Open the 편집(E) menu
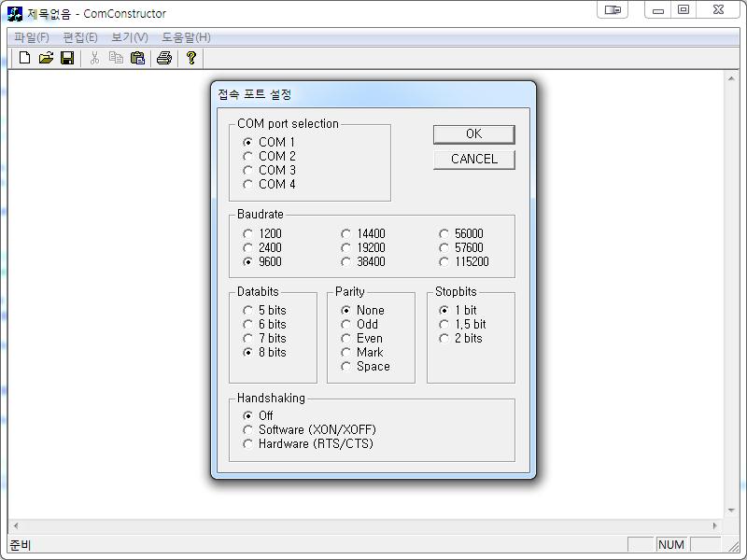This screenshot has width=747, height=560. (x=80, y=37)
